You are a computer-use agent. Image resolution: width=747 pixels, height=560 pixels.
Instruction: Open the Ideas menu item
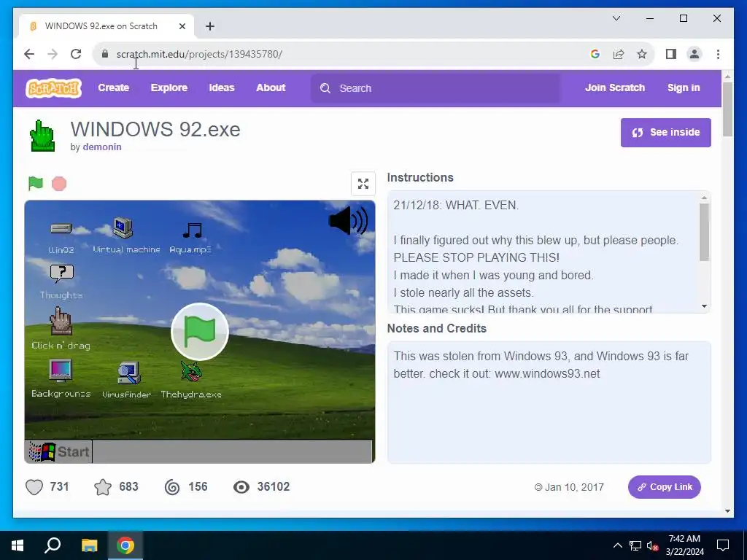click(222, 87)
